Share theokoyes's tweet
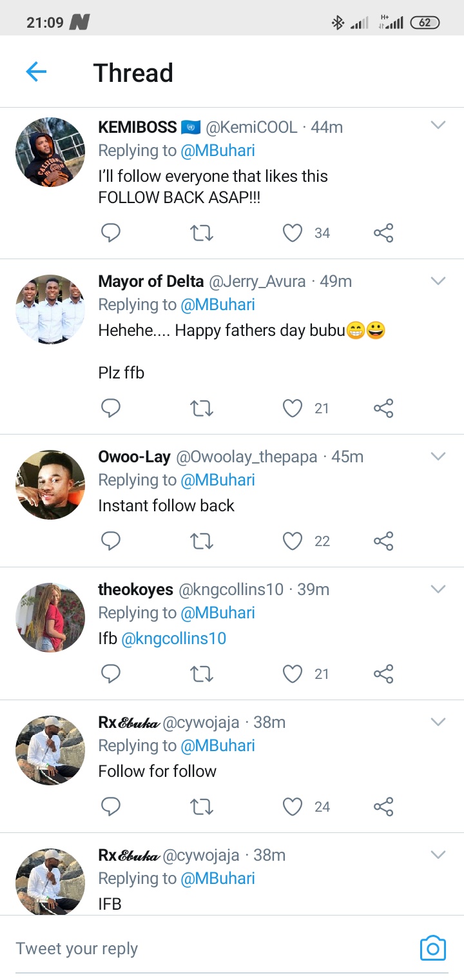Image resolution: width=464 pixels, height=980 pixels. [383, 674]
